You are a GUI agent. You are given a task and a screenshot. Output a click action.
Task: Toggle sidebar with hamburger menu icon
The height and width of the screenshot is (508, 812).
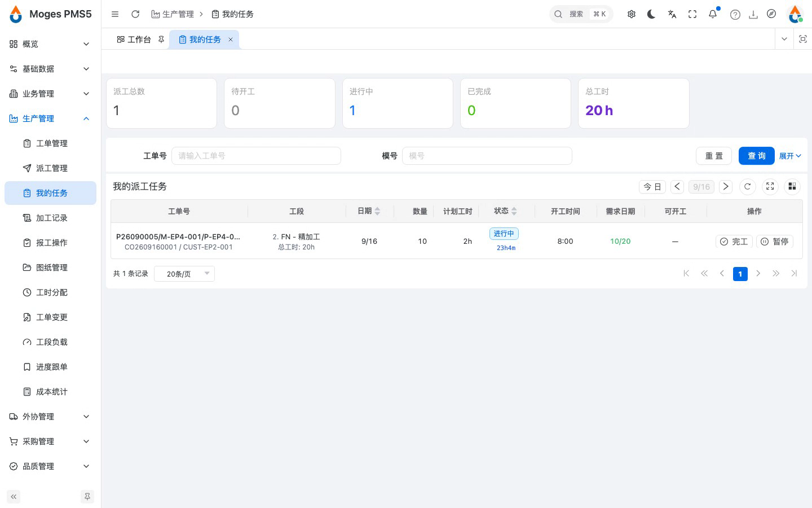tap(115, 14)
